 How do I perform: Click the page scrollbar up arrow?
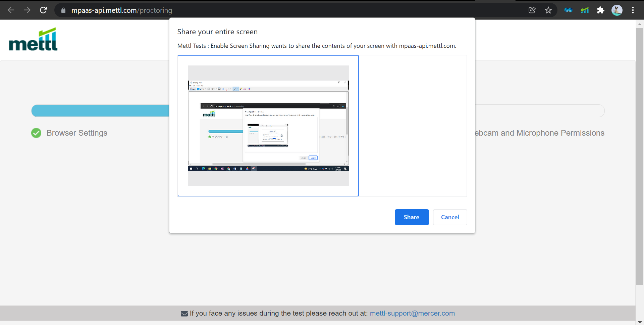[x=640, y=24]
